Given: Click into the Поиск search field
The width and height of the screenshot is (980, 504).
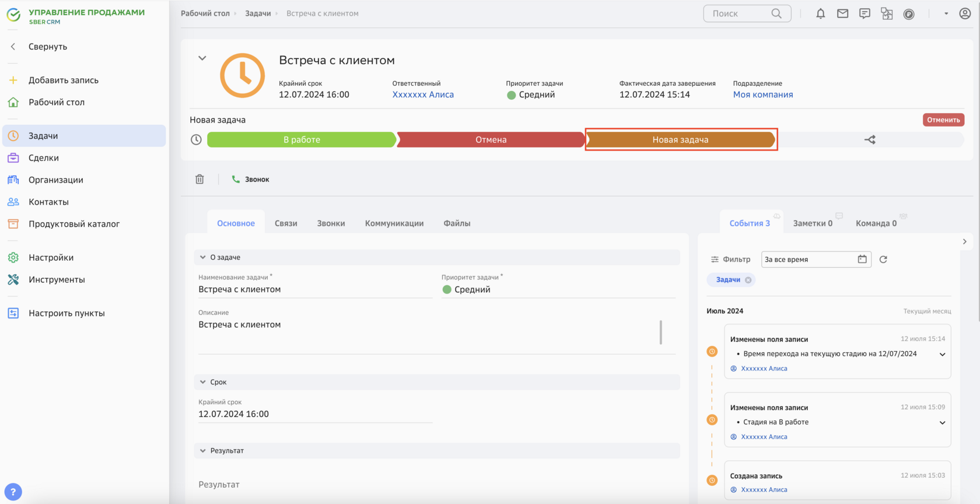Looking at the screenshot, I should point(747,13).
